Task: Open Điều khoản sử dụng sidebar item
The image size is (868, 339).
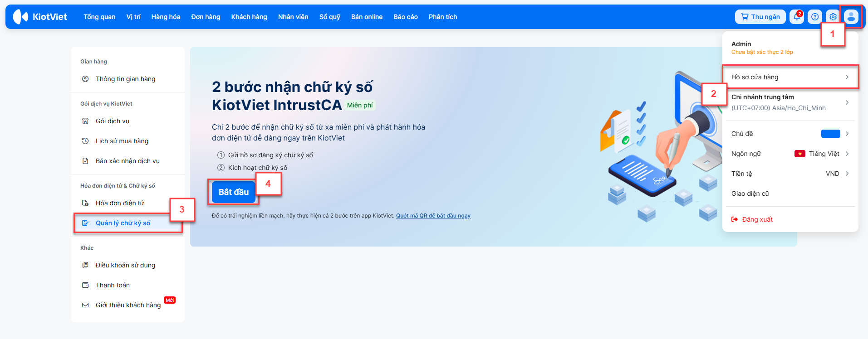Action: [x=128, y=265]
